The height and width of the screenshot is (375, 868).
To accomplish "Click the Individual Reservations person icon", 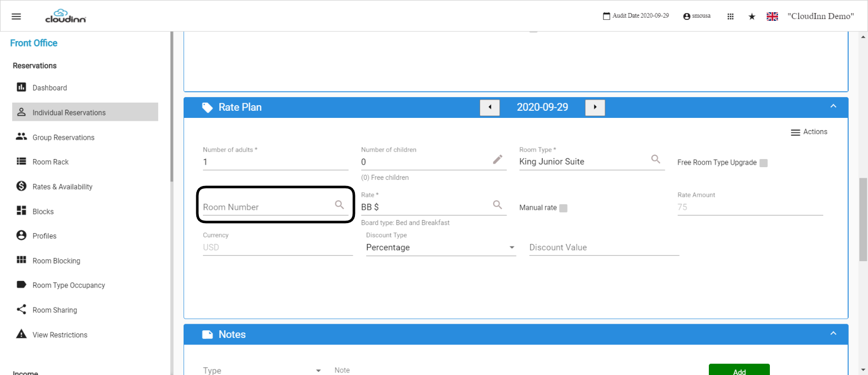I will (x=21, y=112).
